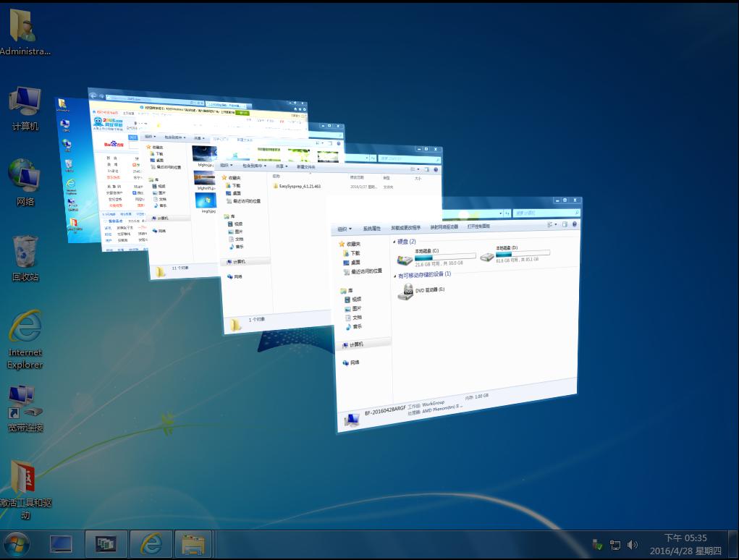
Task: Click Internet Explorer on the taskbar
Action: tap(151, 545)
